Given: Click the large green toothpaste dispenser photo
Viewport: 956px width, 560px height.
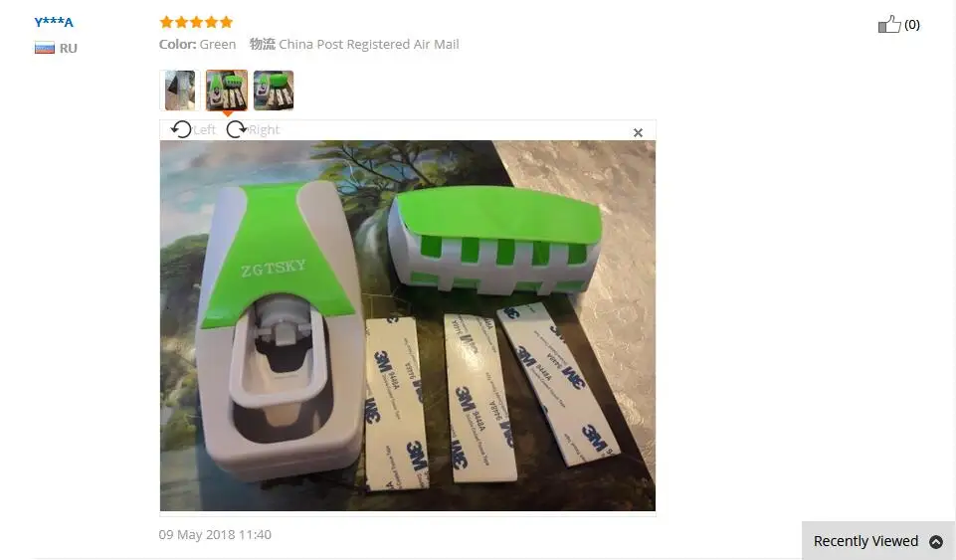Looking at the screenshot, I should point(407,325).
